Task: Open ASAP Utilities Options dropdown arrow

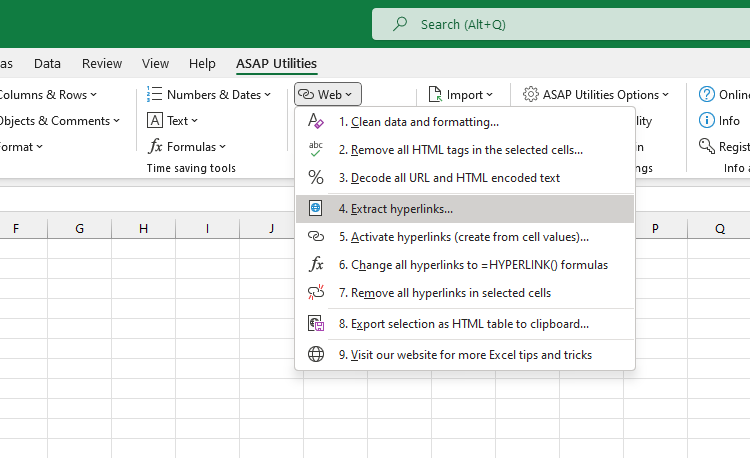Action: (x=665, y=95)
